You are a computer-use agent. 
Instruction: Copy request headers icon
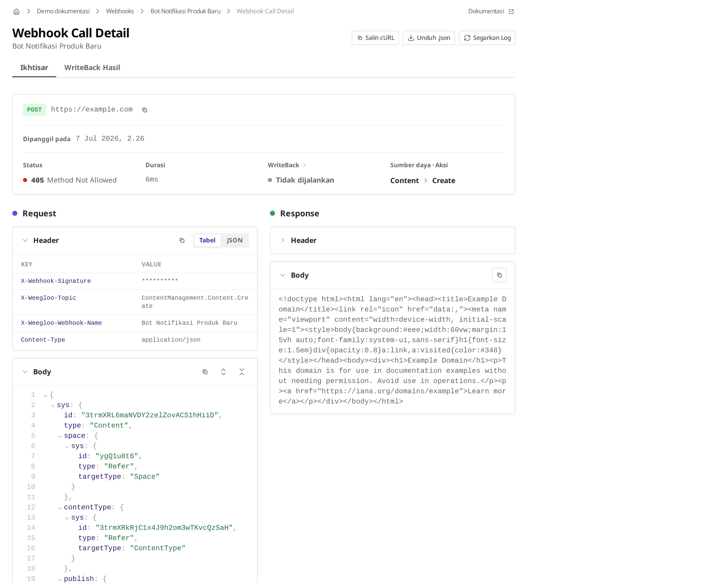click(182, 241)
